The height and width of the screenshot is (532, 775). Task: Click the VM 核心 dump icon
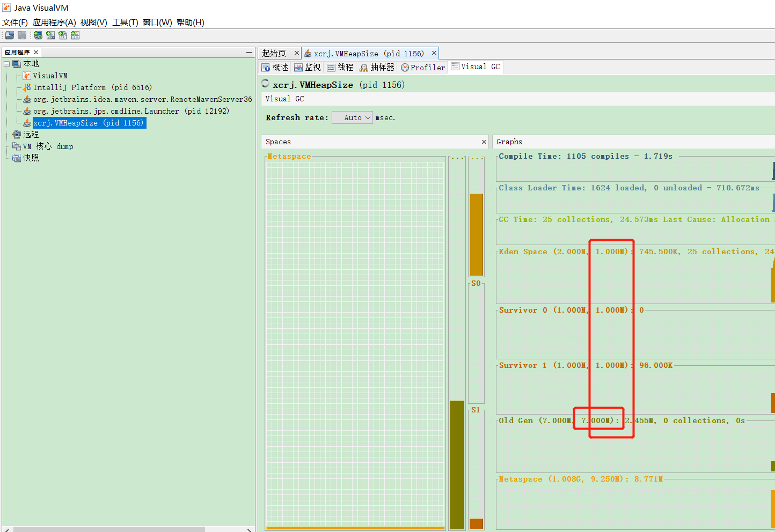pyautogui.click(x=17, y=146)
